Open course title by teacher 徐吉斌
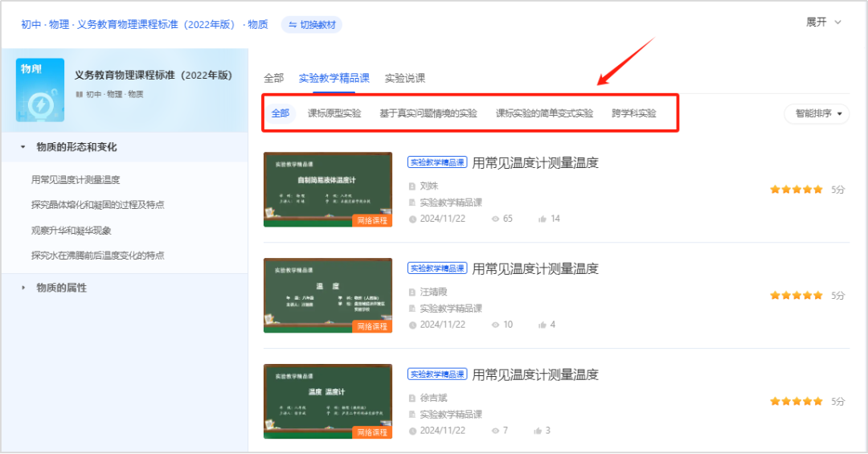Screen dimensions: 868x454 (x=534, y=374)
